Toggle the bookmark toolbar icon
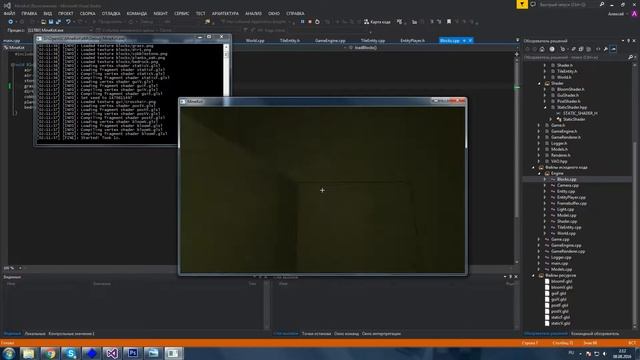 (449, 22)
